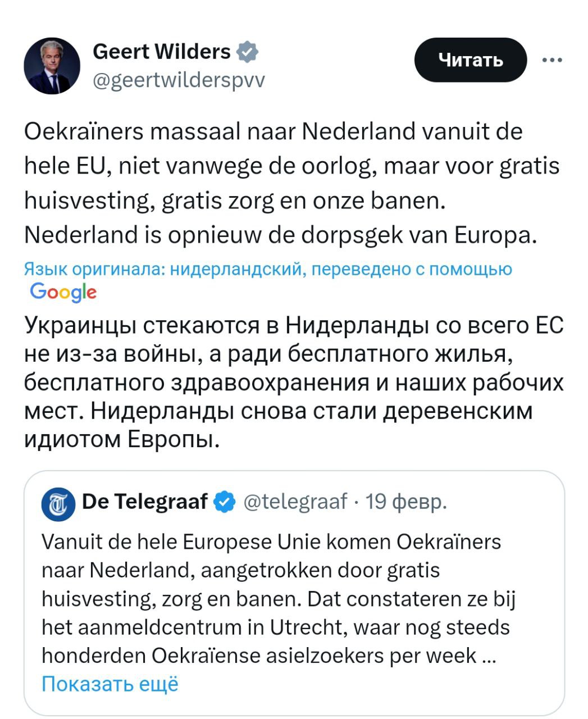Open the @geertwilderspvv handle link

pyautogui.click(x=178, y=81)
